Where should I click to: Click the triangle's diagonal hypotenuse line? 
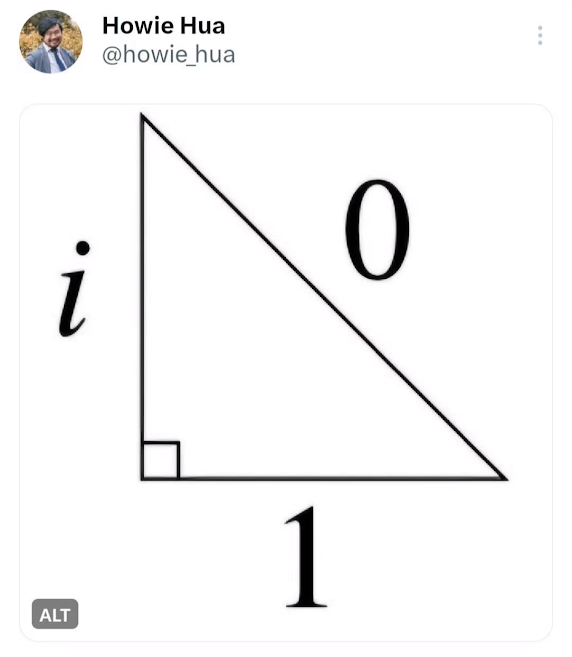point(324,296)
